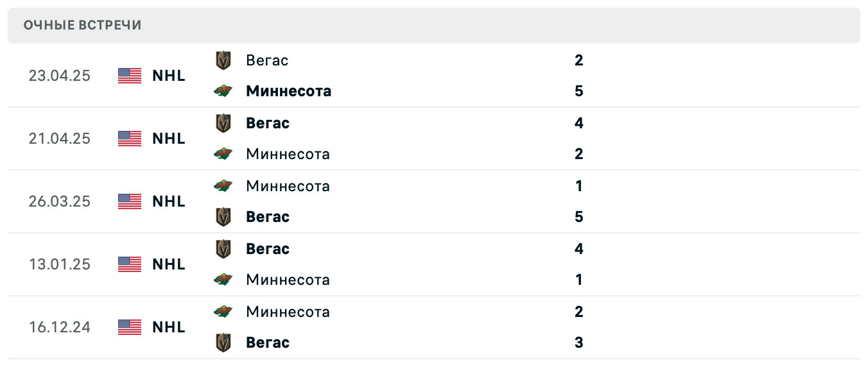Click US flag in 23.04.25 row

[130, 76]
